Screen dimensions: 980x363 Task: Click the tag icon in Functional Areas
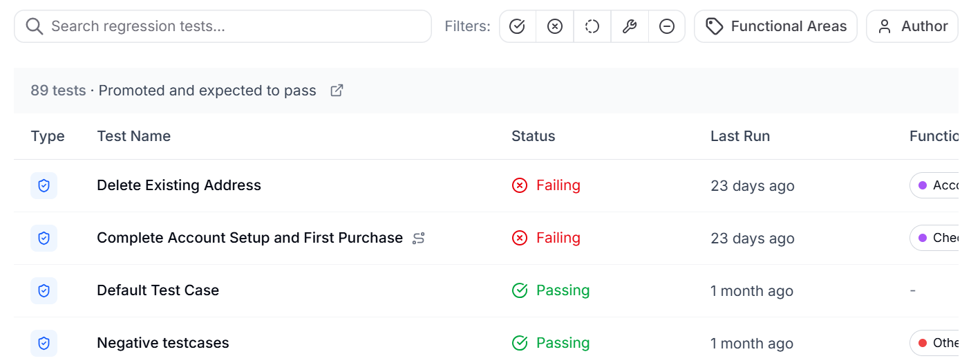point(714,26)
